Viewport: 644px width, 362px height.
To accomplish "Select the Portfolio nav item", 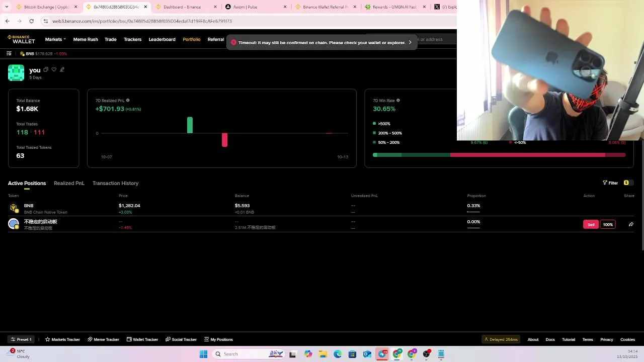I will click(x=192, y=39).
